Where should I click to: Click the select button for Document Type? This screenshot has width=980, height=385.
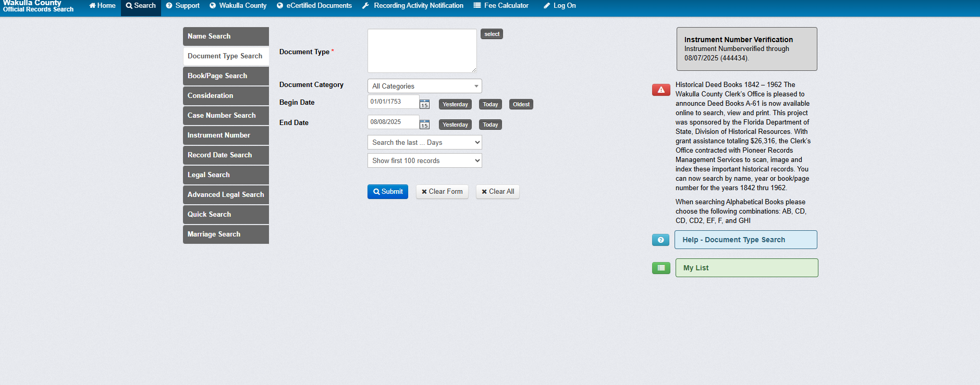click(x=491, y=34)
